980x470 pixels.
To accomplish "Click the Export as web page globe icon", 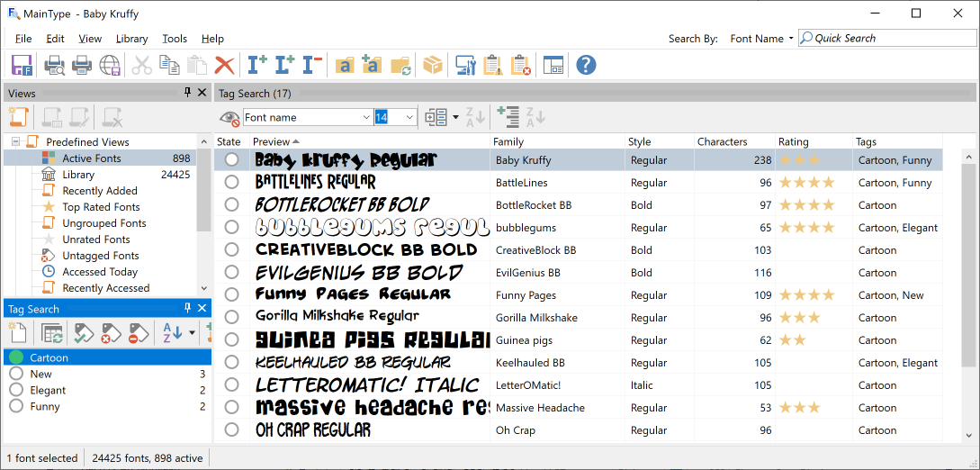I will (110, 65).
